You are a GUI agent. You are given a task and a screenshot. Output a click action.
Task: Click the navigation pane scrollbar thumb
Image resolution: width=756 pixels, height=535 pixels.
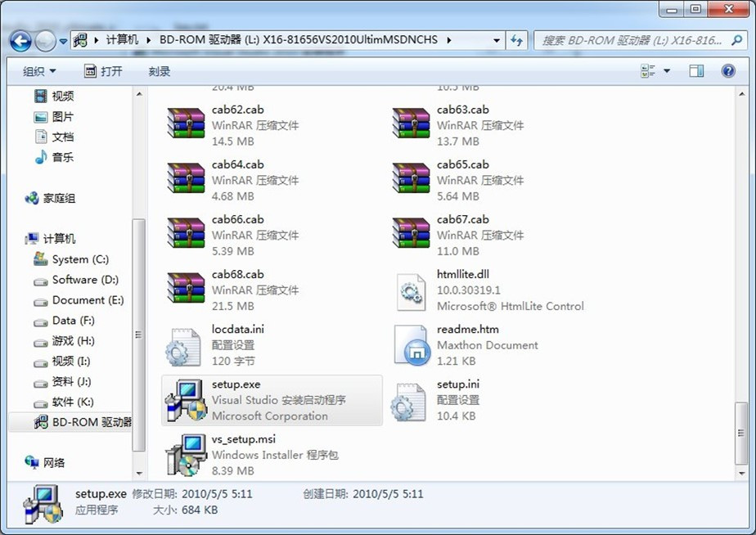pos(139,335)
